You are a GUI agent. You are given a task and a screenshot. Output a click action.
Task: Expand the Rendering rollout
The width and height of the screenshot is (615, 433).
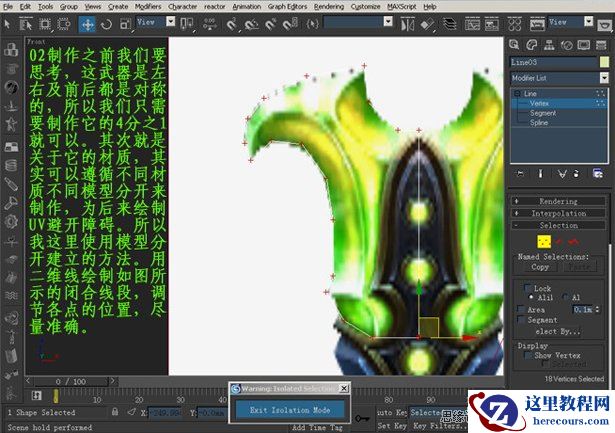[559, 201]
